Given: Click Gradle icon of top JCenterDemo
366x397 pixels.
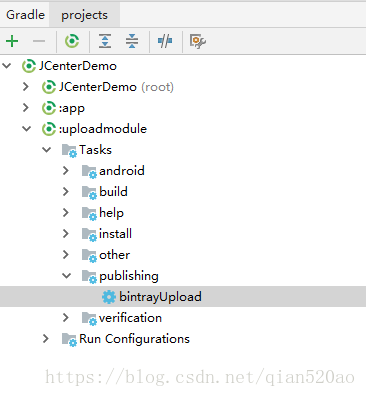Looking at the screenshot, I should tap(29, 66).
